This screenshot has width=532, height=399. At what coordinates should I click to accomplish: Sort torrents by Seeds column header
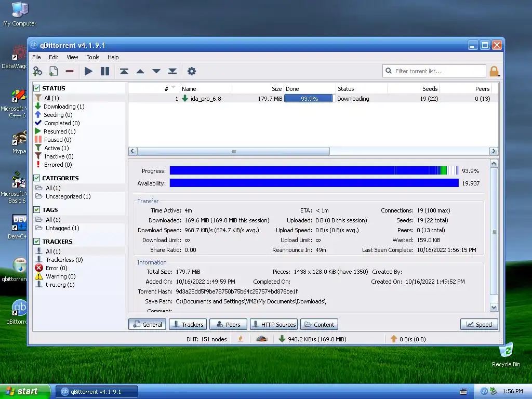click(x=414, y=89)
